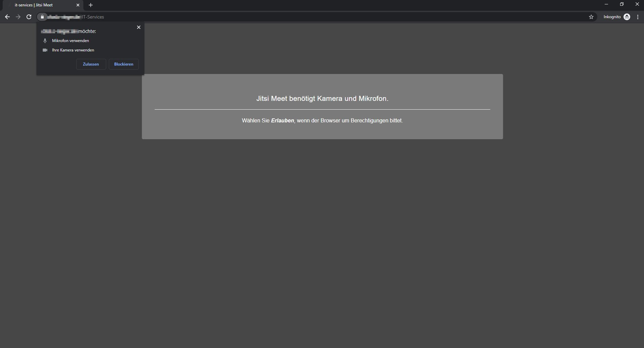Click 'Mikrofon verwenden' text

tap(71, 41)
